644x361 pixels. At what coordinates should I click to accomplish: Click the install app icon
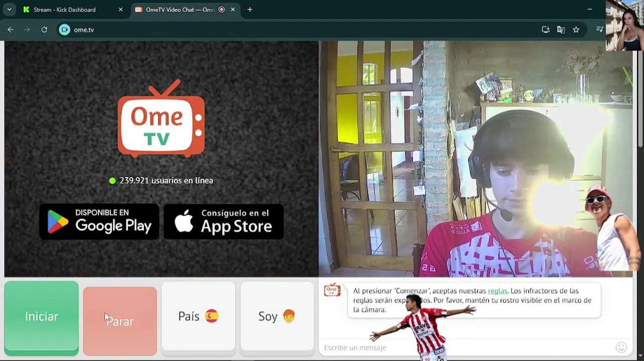click(546, 30)
